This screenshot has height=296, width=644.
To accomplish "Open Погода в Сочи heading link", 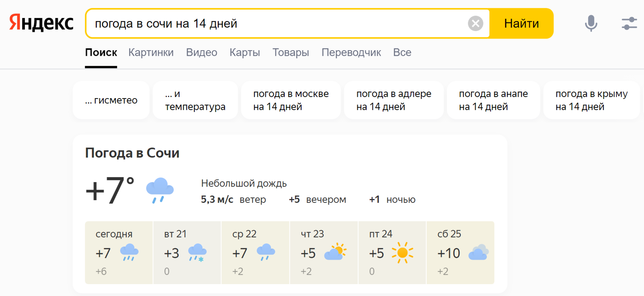I will tap(132, 153).
